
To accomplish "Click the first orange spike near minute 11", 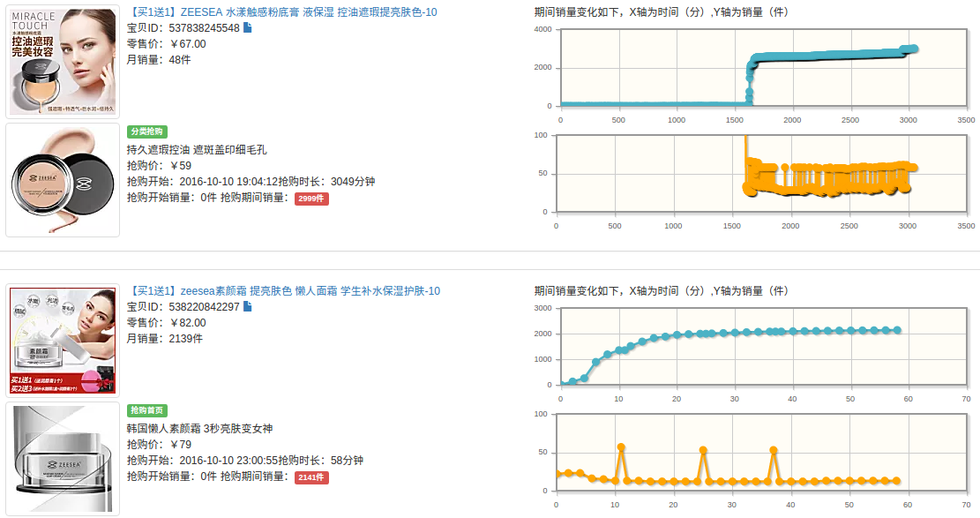I will (621, 447).
